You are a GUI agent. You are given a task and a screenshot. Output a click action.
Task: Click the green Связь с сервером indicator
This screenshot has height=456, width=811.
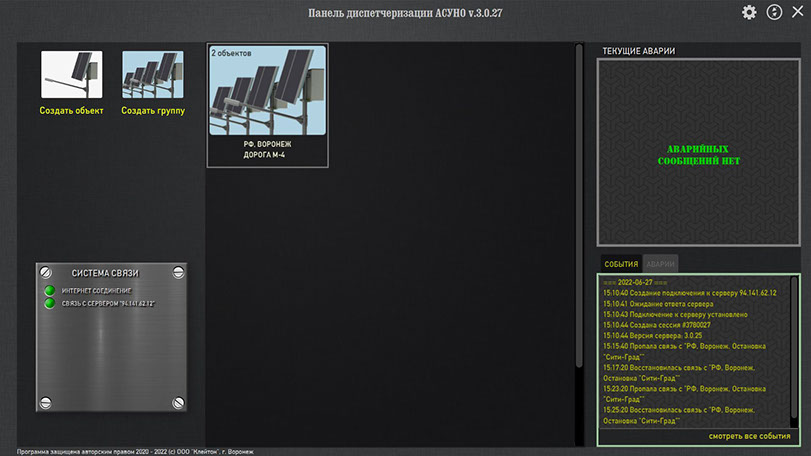tap(49, 303)
